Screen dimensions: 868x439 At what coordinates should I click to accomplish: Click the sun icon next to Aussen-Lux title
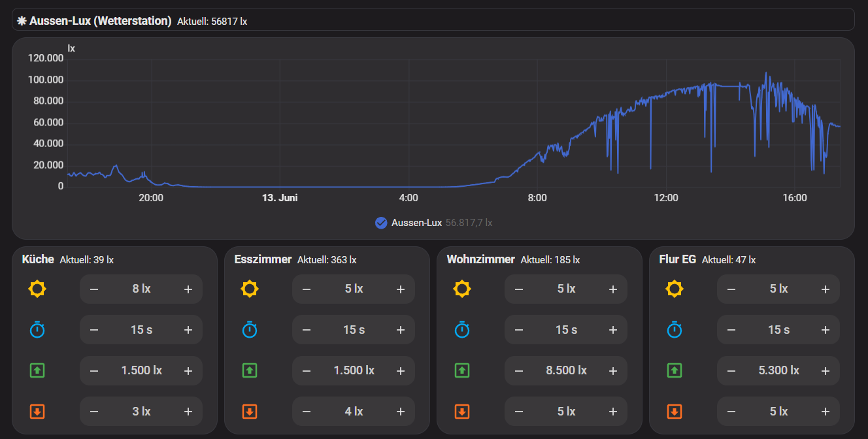(x=22, y=21)
